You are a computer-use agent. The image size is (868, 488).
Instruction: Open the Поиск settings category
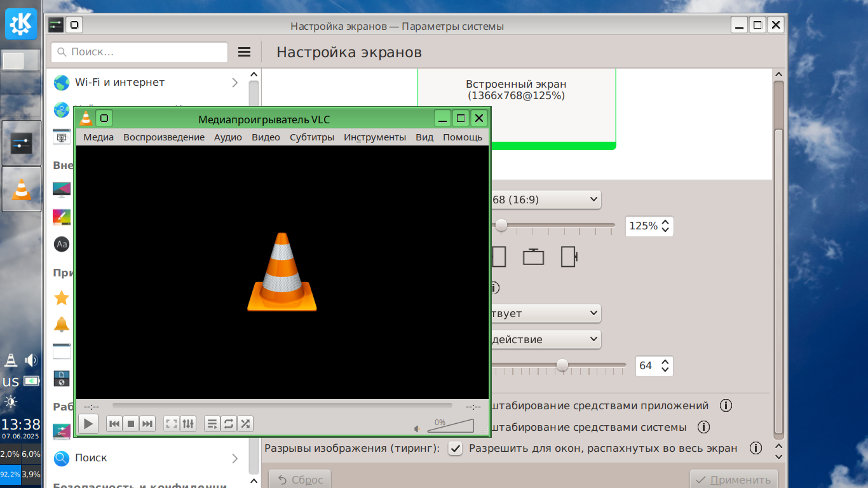click(146, 458)
